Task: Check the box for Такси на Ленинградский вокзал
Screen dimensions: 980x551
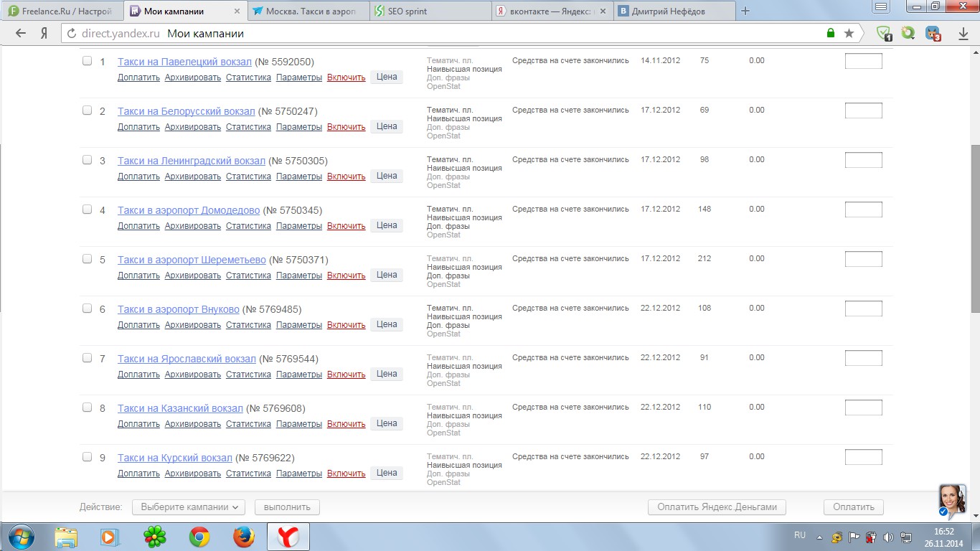Action: click(x=87, y=160)
